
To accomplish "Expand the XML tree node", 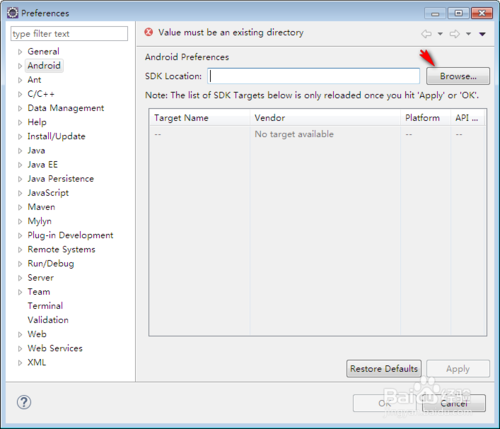I will [x=20, y=363].
